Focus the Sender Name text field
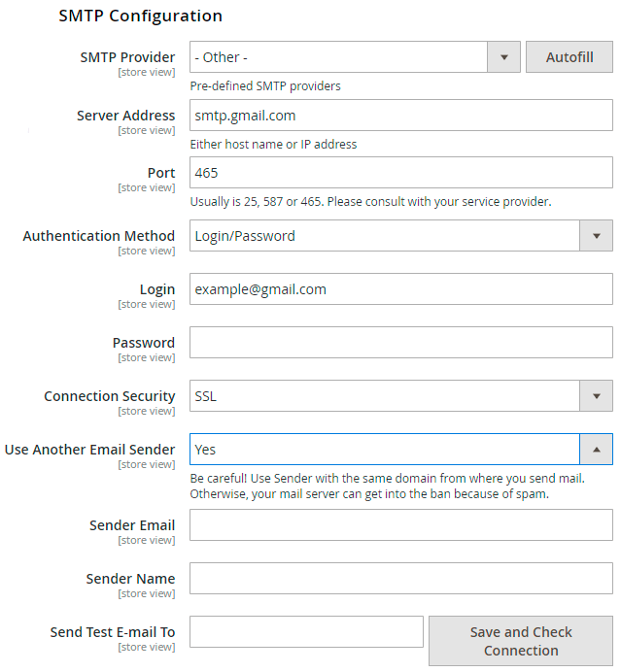This screenshot has width=621, height=672. [x=400, y=578]
